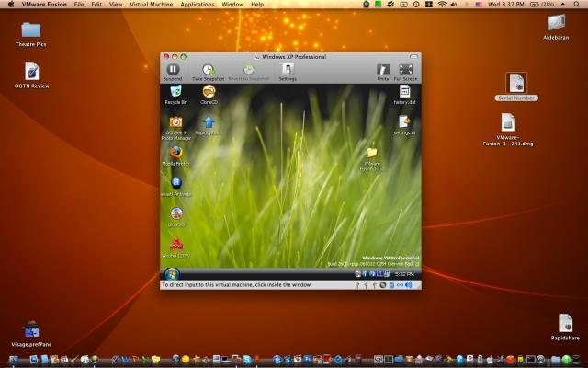Viewport: 588px width, 368px height.
Task: Open the Help menu
Action: (x=257, y=5)
